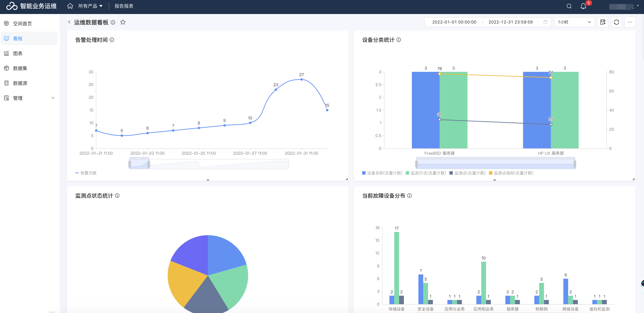Viewport: 644px width, 313px height.
Task: Expand the 管理 menu chevron
Action: [53, 98]
